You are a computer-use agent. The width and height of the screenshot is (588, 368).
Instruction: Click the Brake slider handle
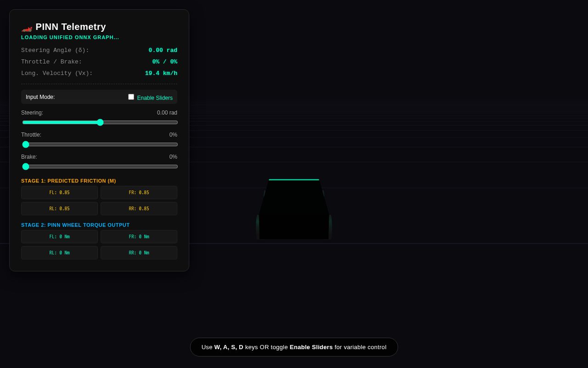[x=26, y=167]
